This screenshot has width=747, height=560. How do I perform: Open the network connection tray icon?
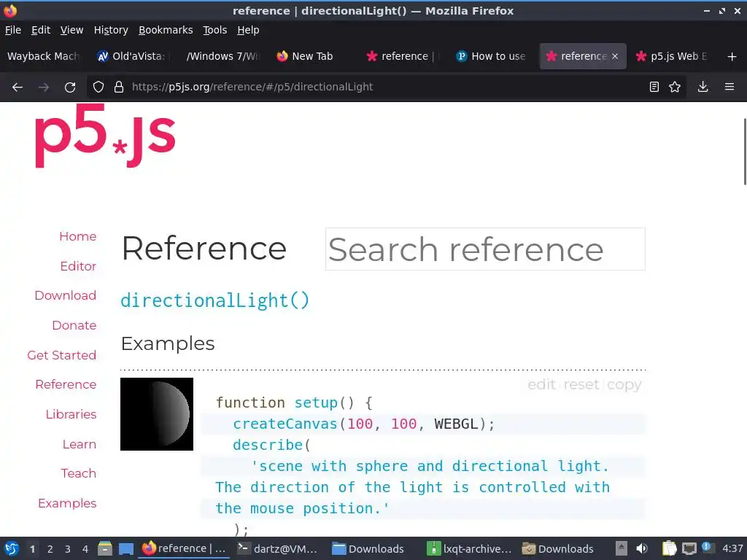coord(689,548)
